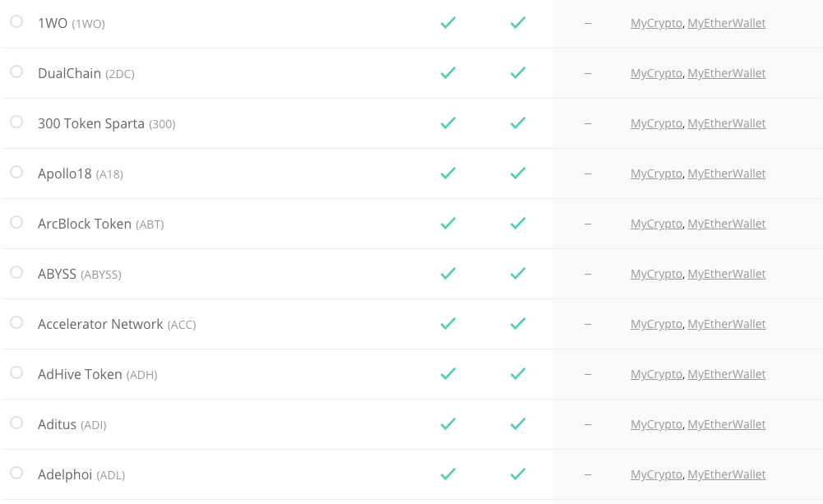Open MyEtherWallet link for DualChain

[x=727, y=73]
